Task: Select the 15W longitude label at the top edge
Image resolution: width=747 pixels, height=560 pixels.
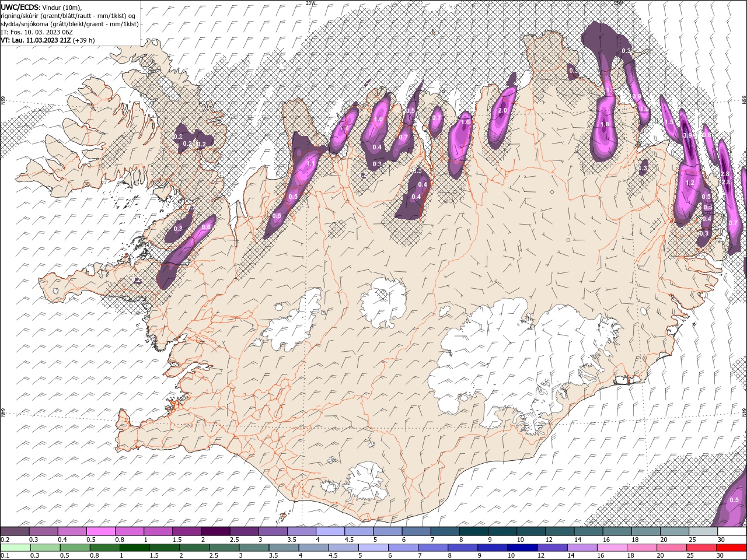Action: [x=618, y=2]
